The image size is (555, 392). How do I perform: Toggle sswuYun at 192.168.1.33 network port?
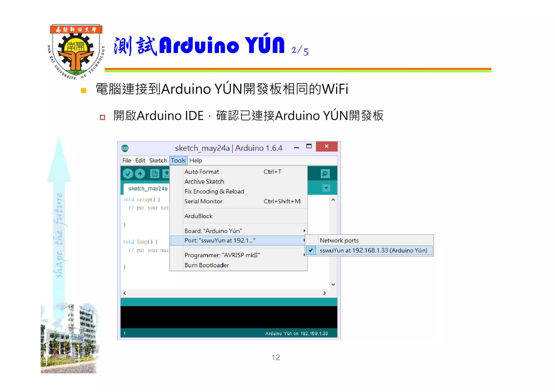click(x=369, y=250)
